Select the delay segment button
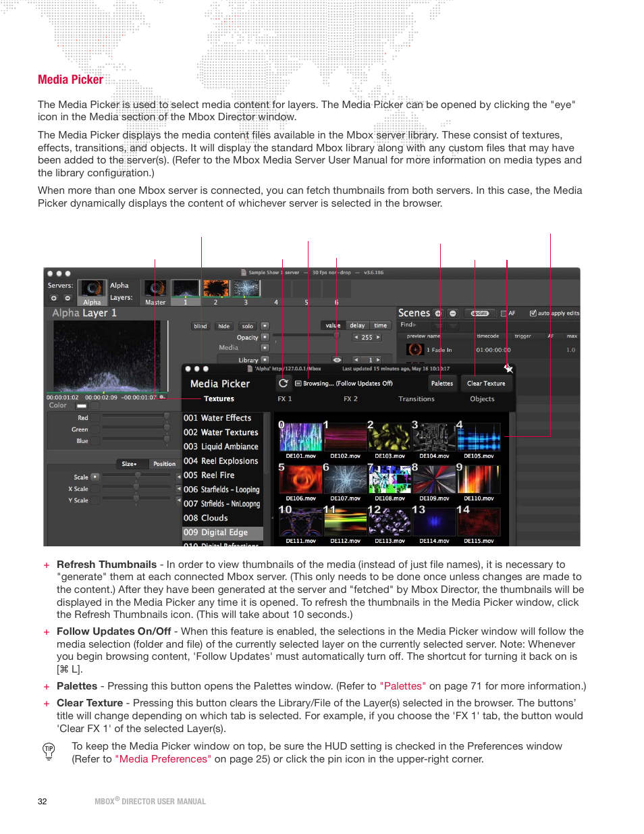This screenshot has height=834, width=644. coord(357,325)
